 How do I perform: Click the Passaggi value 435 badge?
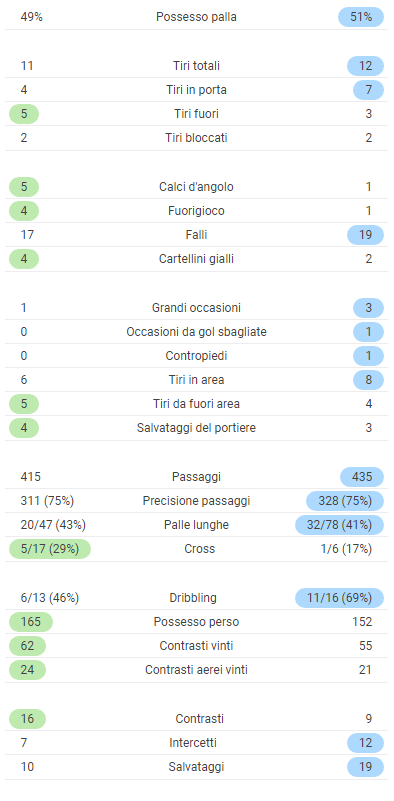pyautogui.click(x=362, y=477)
